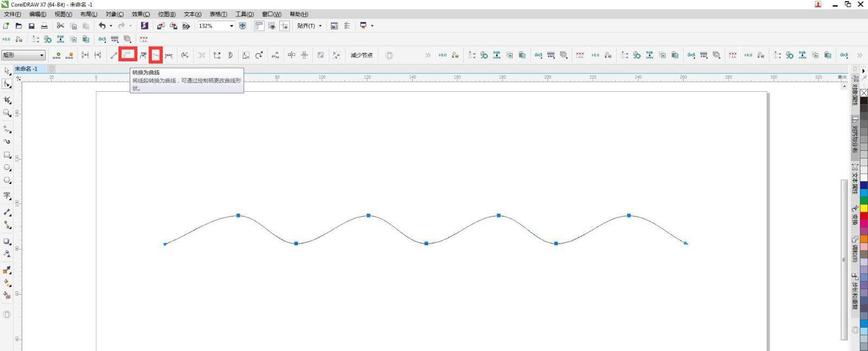Image resolution: width=868 pixels, height=351 pixels.
Task: Toggle show rulers button in toolbar
Action: (259, 25)
